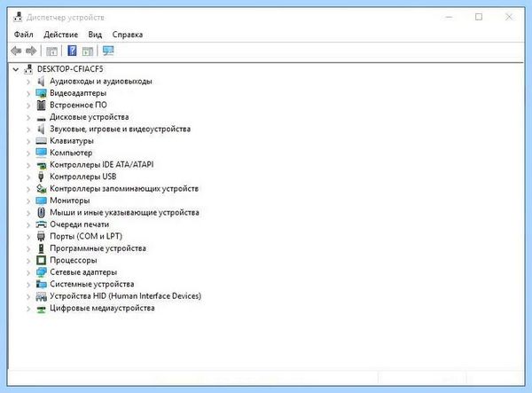Click the Порты (COM и LPT) icon
Screen dimensions: 532x393
click(41, 236)
